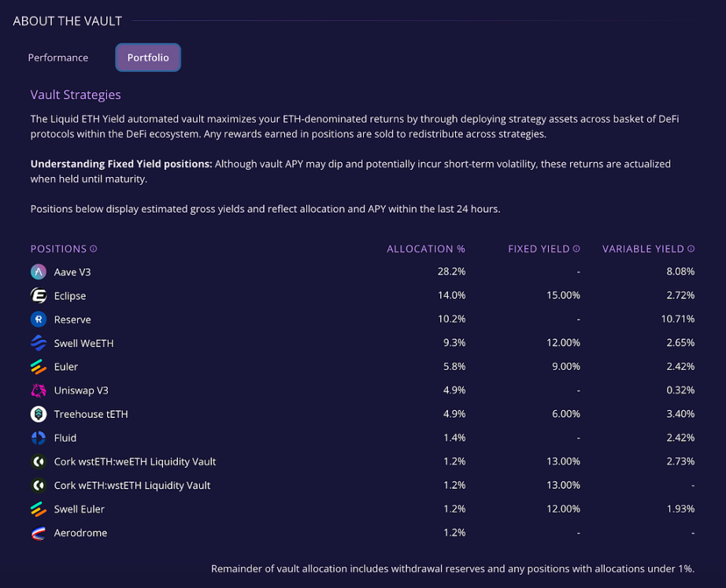726x588 pixels.
Task: Click the info icon beside Positions
Action: coord(94,249)
